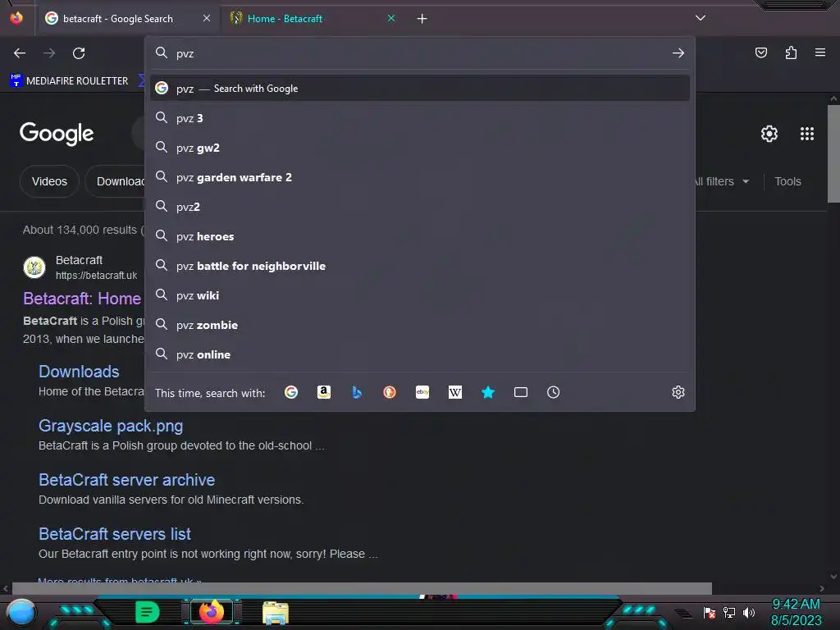
Task: Choose the 'pvz gw2' suggestion
Action: pos(420,148)
